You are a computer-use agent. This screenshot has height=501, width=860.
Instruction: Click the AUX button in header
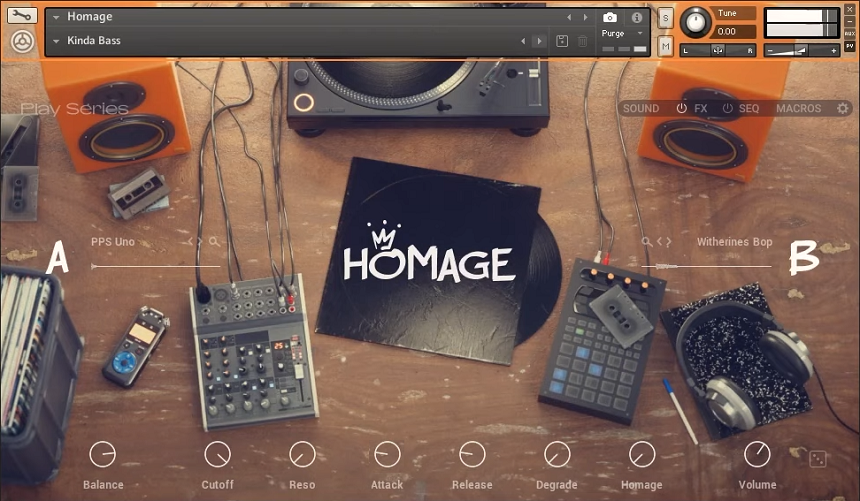tap(850, 34)
